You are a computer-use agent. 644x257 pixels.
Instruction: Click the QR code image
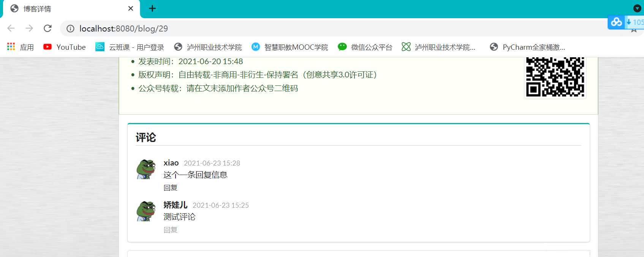(555, 77)
